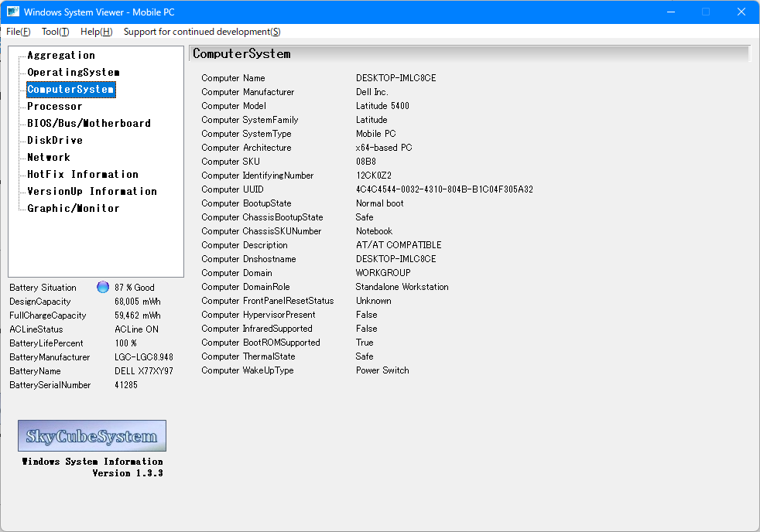Select Aggregation in the tree
760x532 pixels.
pyautogui.click(x=61, y=56)
